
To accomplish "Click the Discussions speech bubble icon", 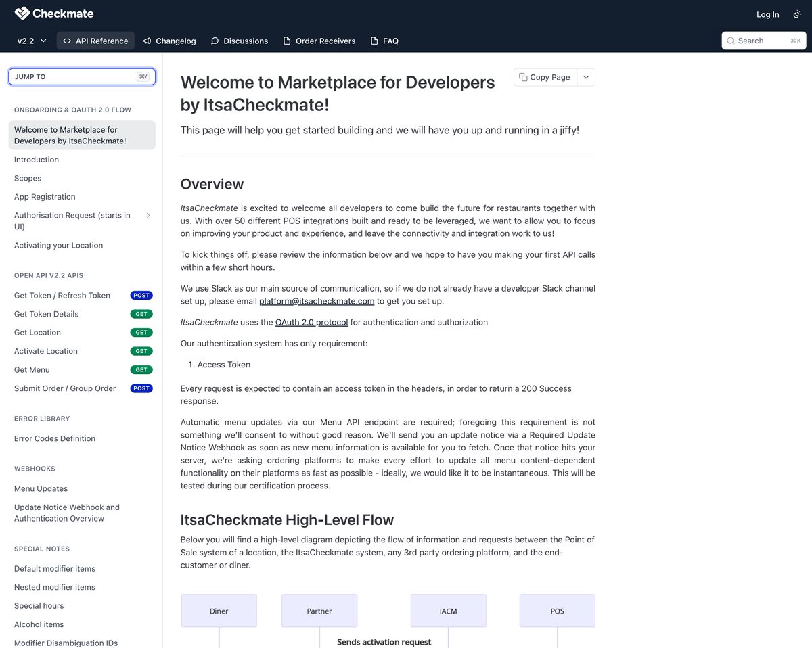I will (215, 41).
